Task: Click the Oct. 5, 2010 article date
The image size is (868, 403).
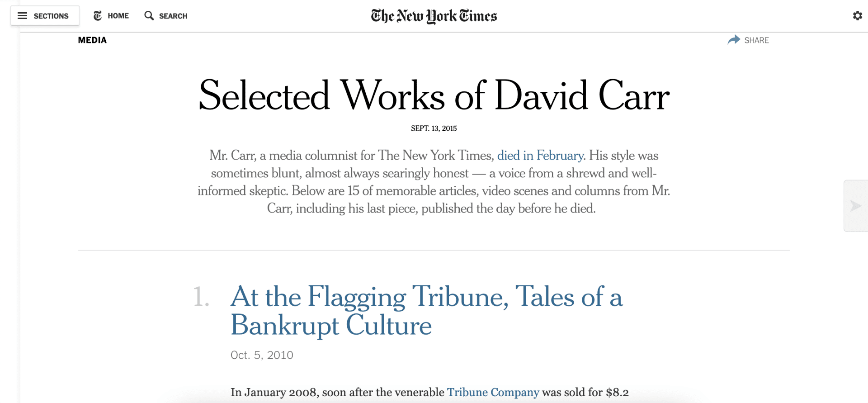Action: click(x=262, y=355)
